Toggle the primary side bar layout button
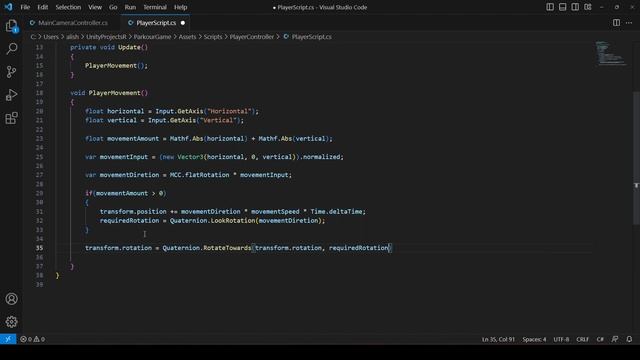Viewport: 640px width, 360px height. click(x=550, y=7)
